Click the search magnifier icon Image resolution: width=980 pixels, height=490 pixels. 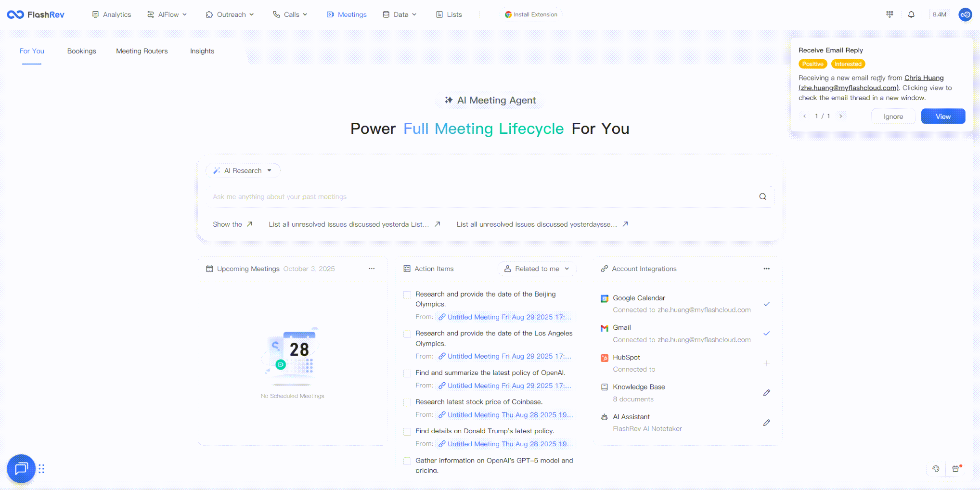[x=762, y=196]
